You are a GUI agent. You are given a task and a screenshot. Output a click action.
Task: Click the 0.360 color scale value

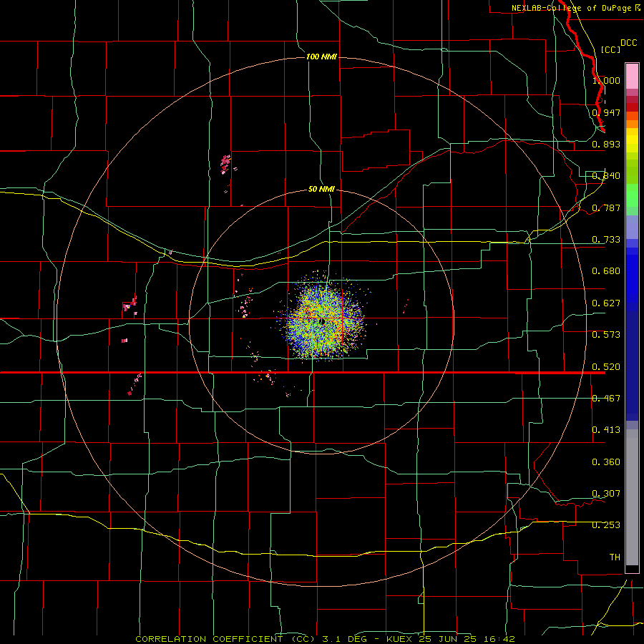point(606,462)
